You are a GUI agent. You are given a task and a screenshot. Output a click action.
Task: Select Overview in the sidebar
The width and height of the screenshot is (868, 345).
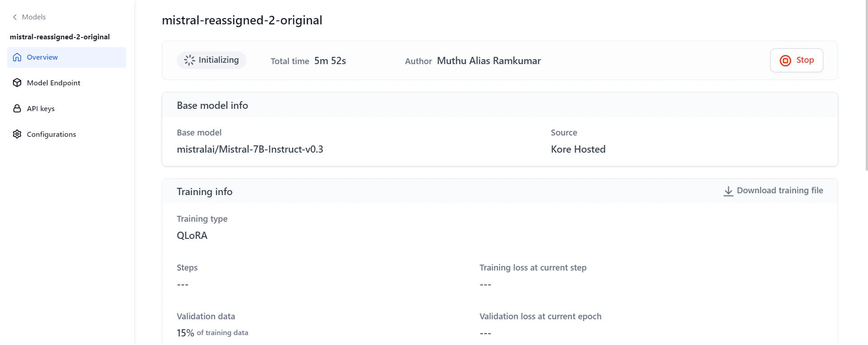42,57
